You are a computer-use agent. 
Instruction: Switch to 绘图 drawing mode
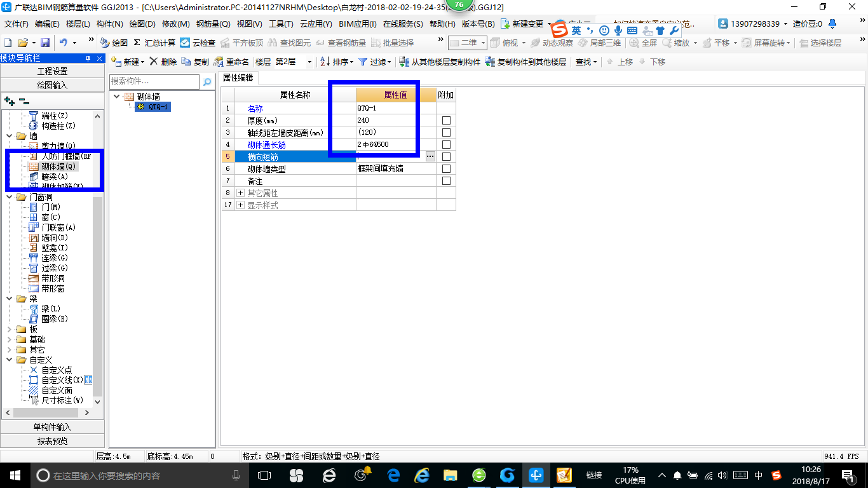(114, 43)
